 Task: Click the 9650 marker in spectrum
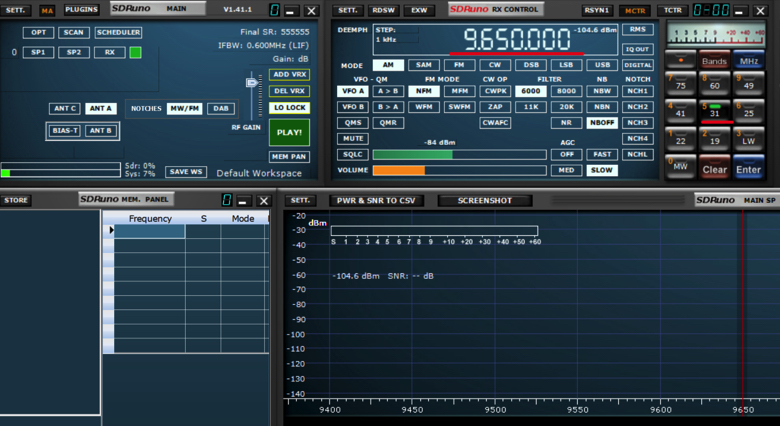click(x=743, y=410)
